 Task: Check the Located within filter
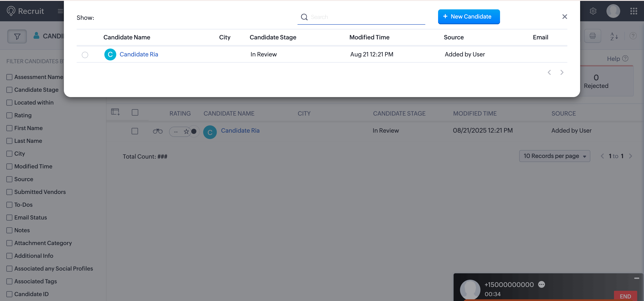pyautogui.click(x=9, y=102)
